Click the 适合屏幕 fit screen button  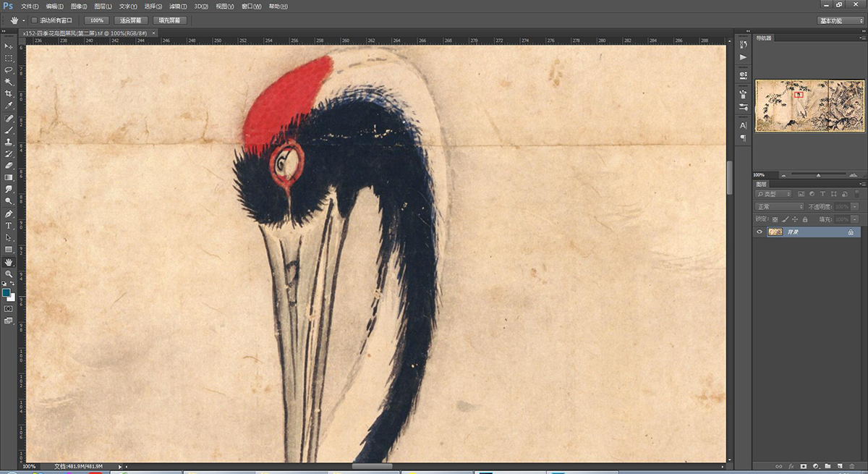[x=131, y=20]
